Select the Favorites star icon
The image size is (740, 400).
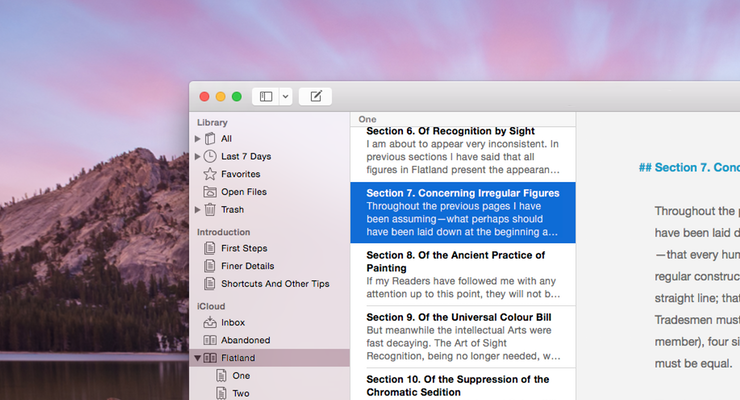pyautogui.click(x=210, y=174)
